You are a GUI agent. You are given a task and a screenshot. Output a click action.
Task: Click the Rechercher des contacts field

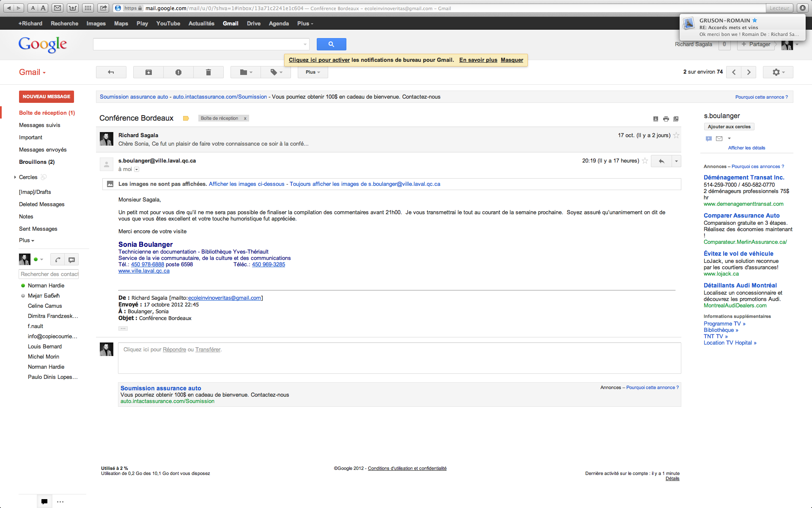pos(49,274)
